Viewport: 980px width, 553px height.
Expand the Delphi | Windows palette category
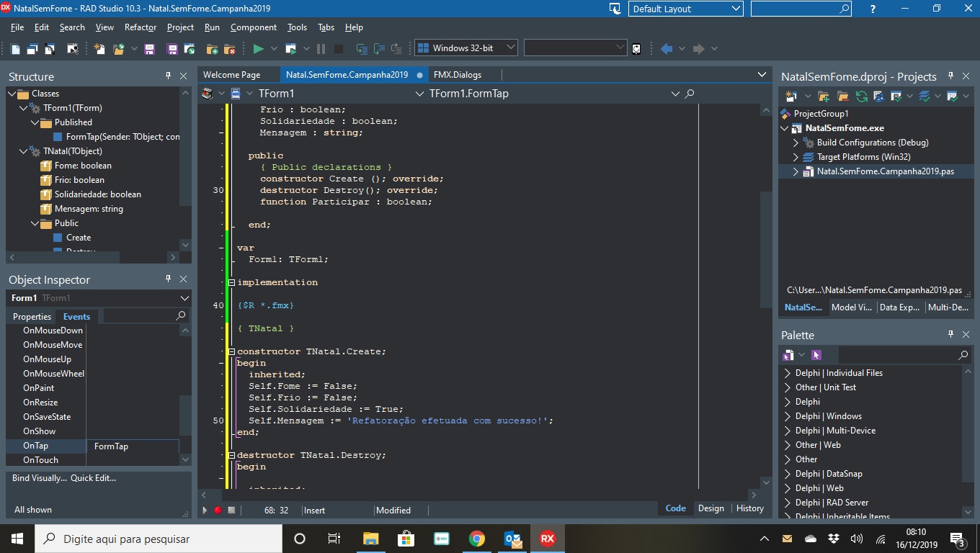[788, 416]
